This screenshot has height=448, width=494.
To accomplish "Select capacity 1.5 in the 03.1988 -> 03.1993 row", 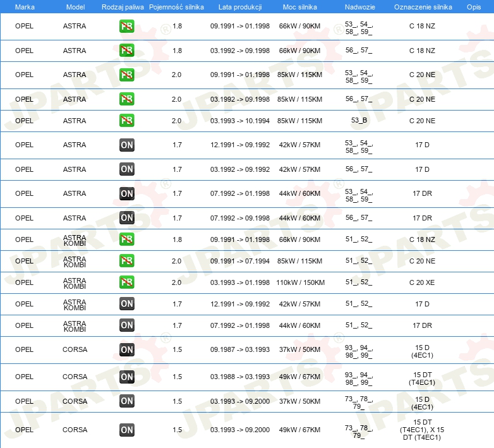I will pyautogui.click(x=177, y=377).
